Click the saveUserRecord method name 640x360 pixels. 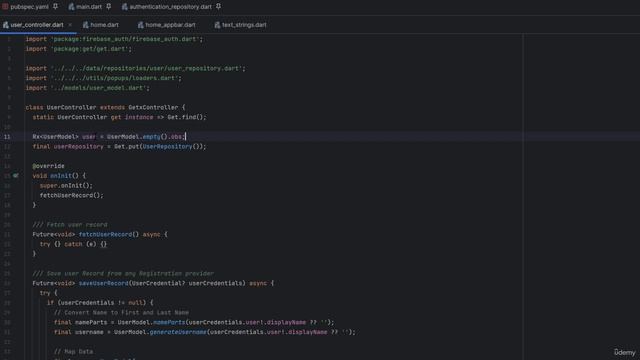pyautogui.click(x=103, y=283)
